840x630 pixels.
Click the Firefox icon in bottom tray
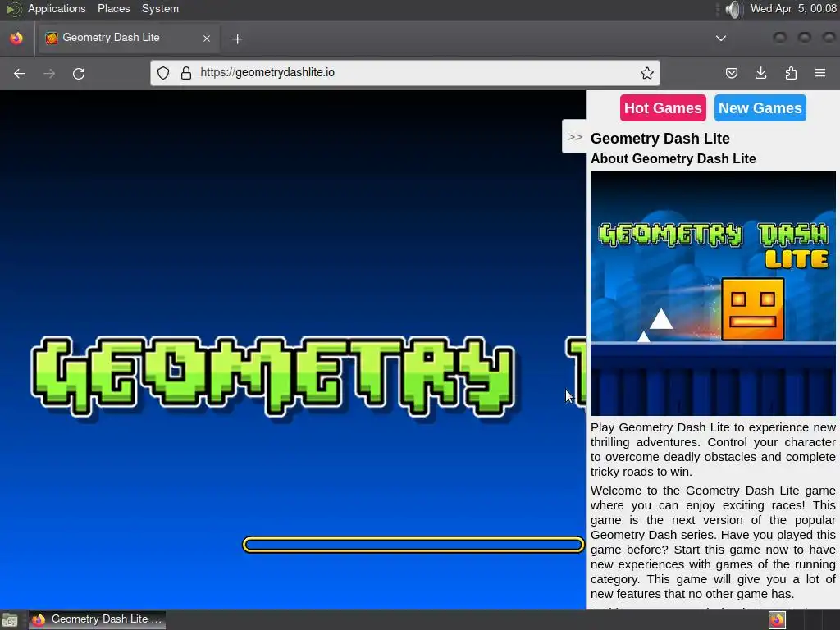coord(777,620)
